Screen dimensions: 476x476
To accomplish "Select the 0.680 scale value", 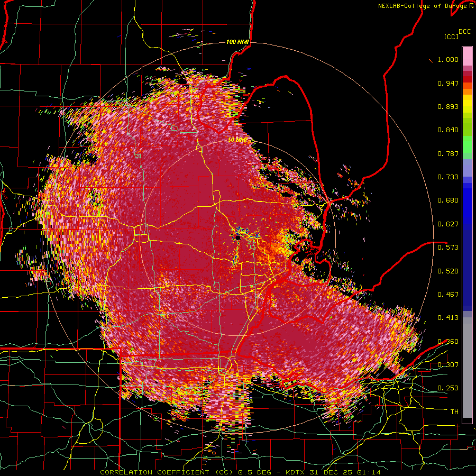I will tap(448, 200).
